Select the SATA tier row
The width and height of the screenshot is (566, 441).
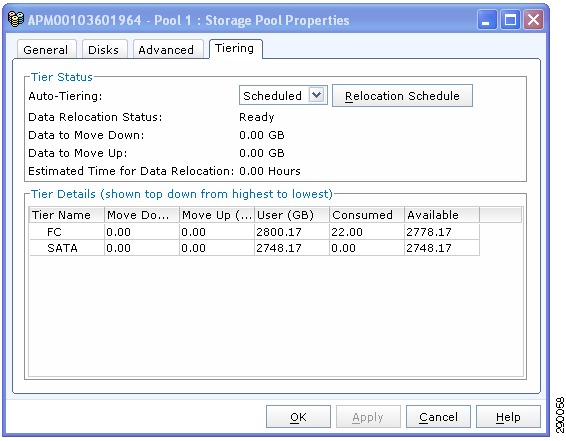[254, 248]
